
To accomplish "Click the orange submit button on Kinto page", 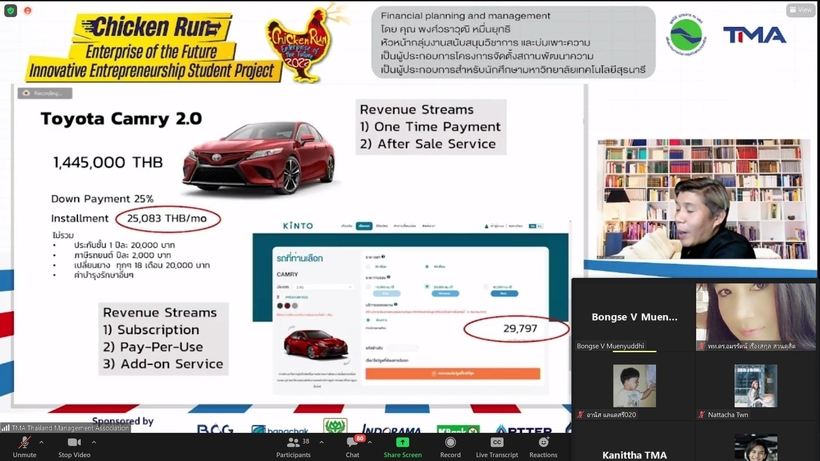I will pyautogui.click(x=453, y=374).
